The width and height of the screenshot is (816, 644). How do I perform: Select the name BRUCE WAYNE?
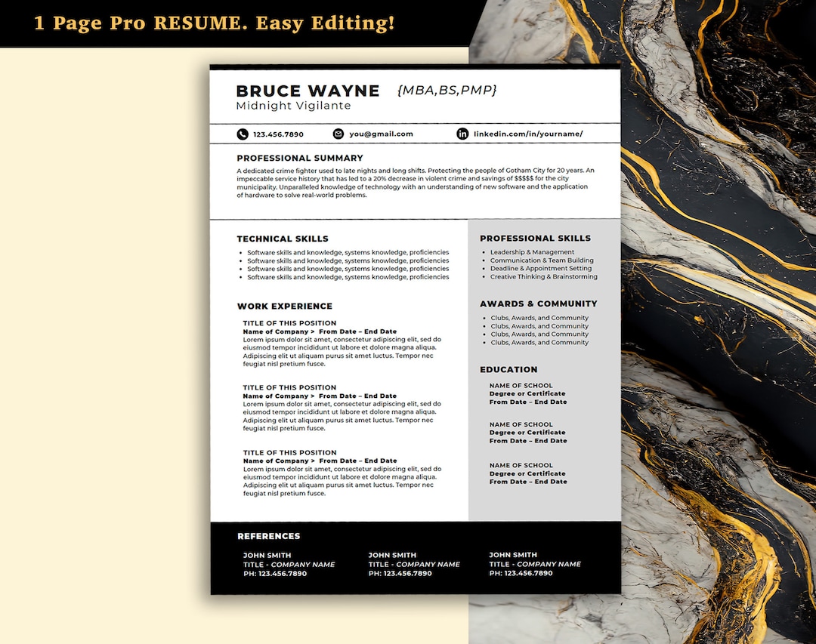pos(308,91)
